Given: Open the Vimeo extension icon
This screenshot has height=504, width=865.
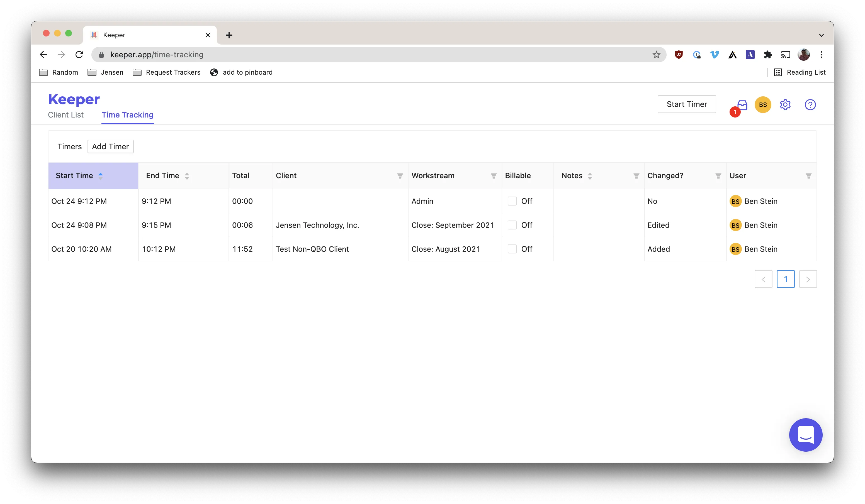Looking at the screenshot, I should point(714,55).
